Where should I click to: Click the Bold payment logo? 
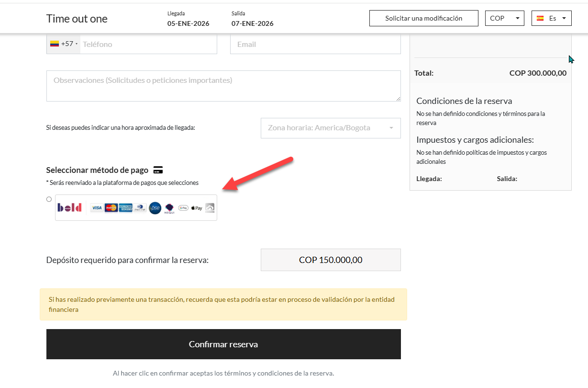click(70, 207)
